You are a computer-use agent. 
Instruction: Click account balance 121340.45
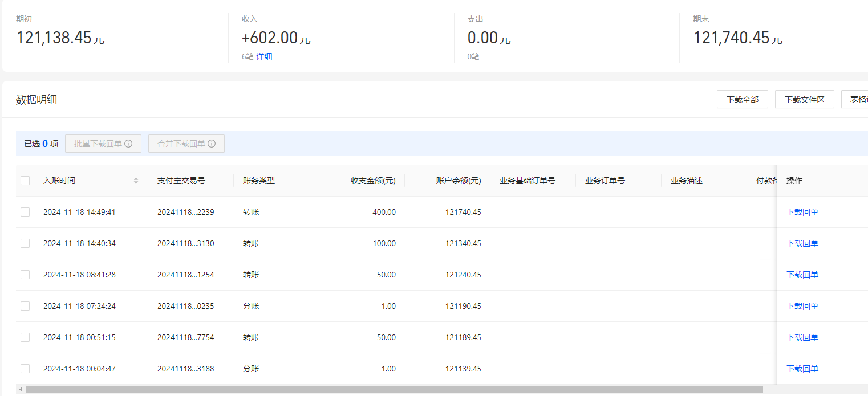pyautogui.click(x=463, y=243)
